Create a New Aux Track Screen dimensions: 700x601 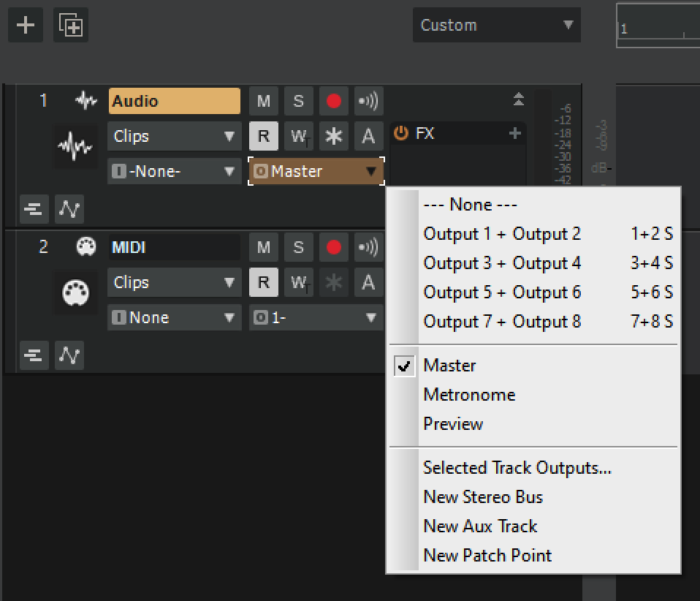[533, 526]
